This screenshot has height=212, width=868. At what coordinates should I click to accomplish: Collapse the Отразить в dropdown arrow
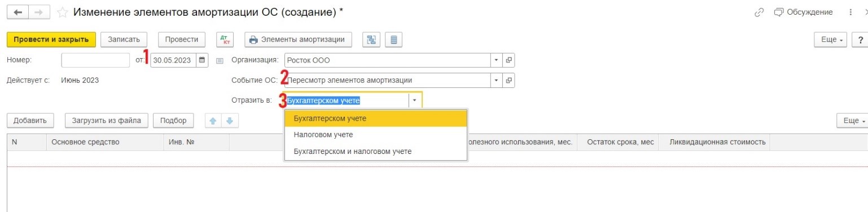[414, 100]
